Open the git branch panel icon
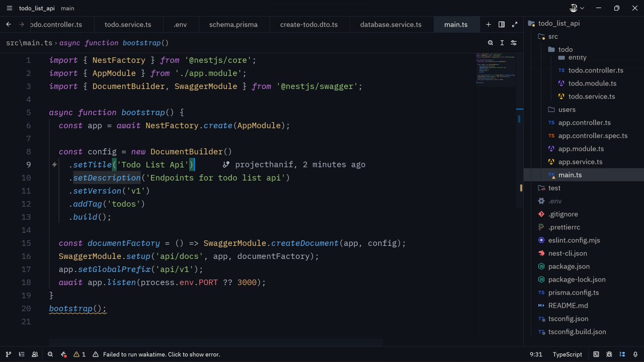This screenshot has width=644, height=362. pos(8,354)
